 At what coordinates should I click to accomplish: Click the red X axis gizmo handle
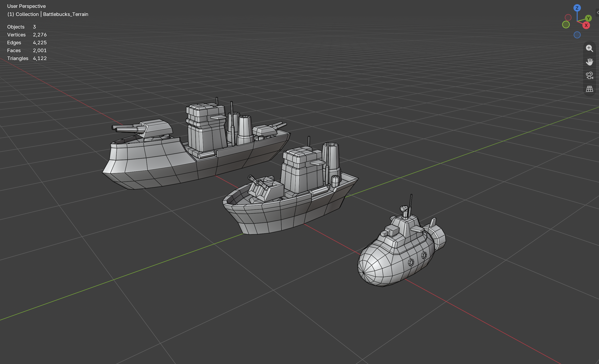click(586, 25)
